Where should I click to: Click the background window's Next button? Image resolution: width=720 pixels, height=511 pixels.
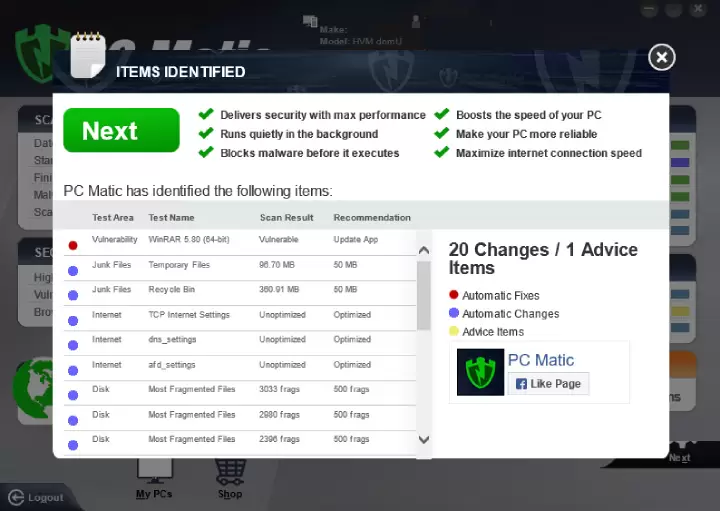(680, 457)
